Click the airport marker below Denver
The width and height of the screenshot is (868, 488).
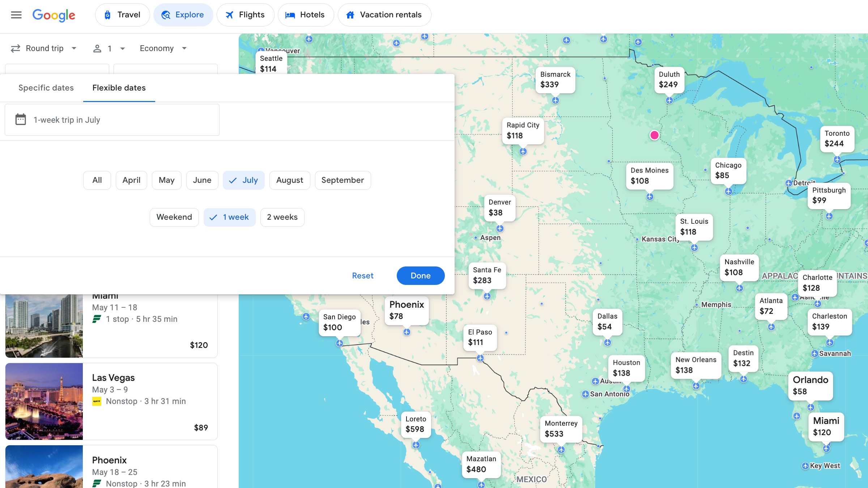click(500, 228)
